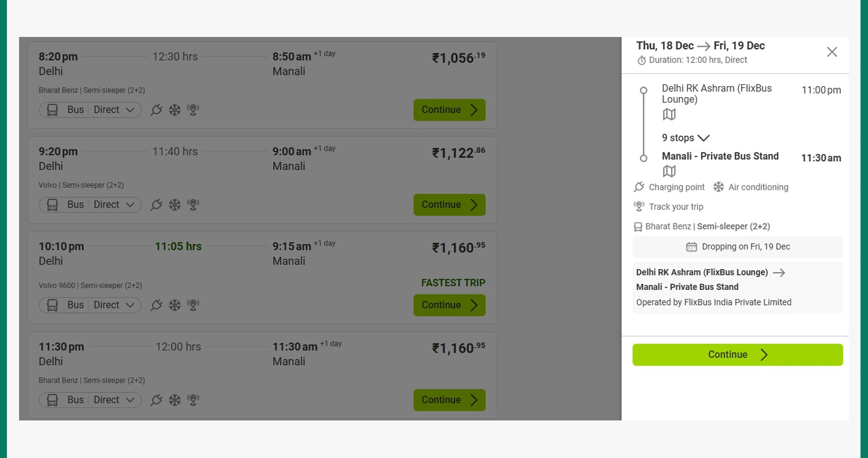Screen dimensions: 868x458
Task: Click power plug icon on 10:10 pm trip
Action: pyautogui.click(x=156, y=305)
